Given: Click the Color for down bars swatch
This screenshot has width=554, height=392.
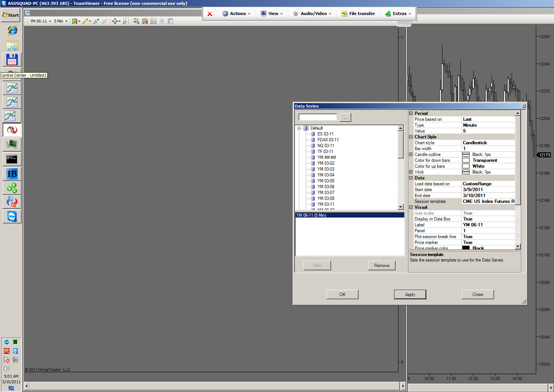Looking at the screenshot, I should (x=466, y=160).
